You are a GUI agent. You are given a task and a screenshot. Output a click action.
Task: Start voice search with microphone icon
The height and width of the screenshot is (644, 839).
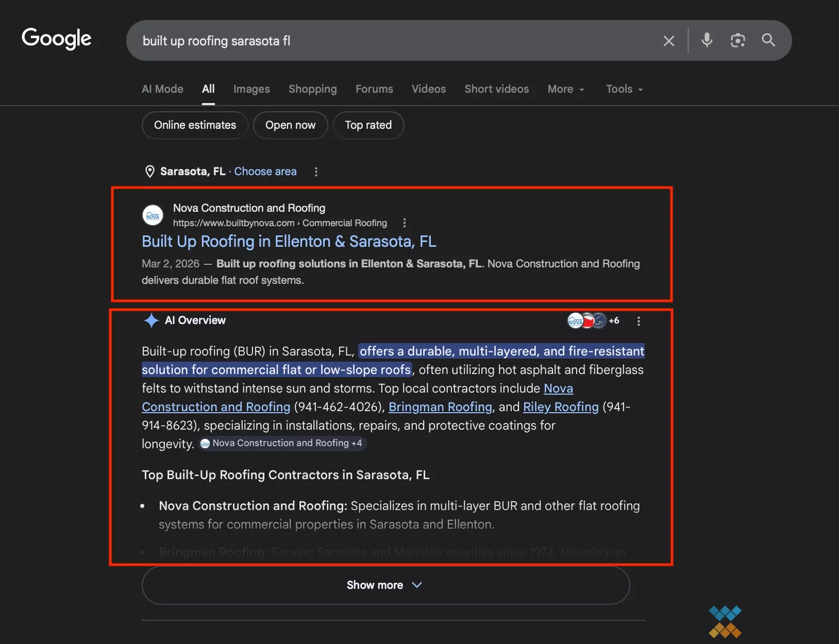tap(707, 40)
